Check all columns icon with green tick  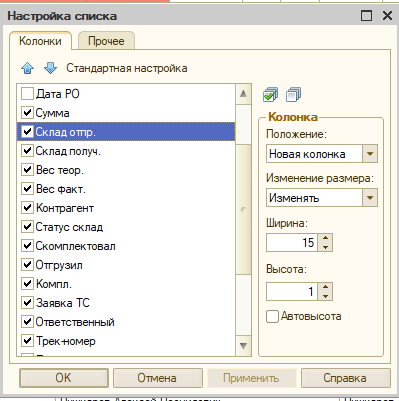click(x=270, y=95)
